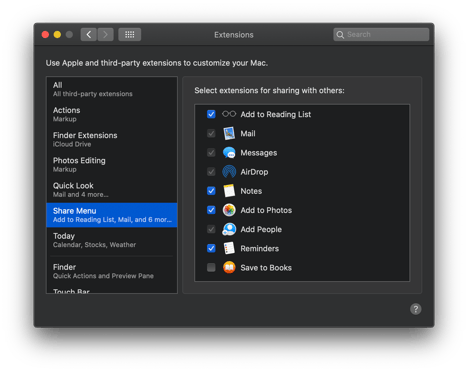Click the Notes extension label
The height and width of the screenshot is (372, 468).
[x=251, y=191]
